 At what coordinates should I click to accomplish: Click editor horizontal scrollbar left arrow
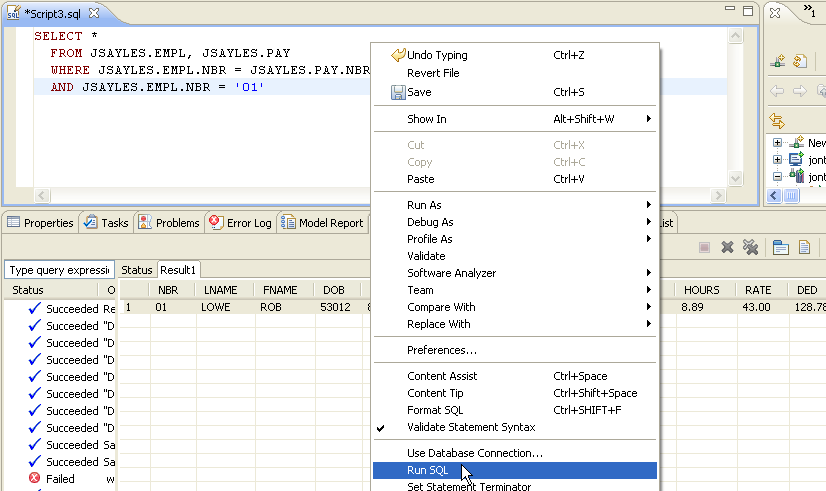42,195
